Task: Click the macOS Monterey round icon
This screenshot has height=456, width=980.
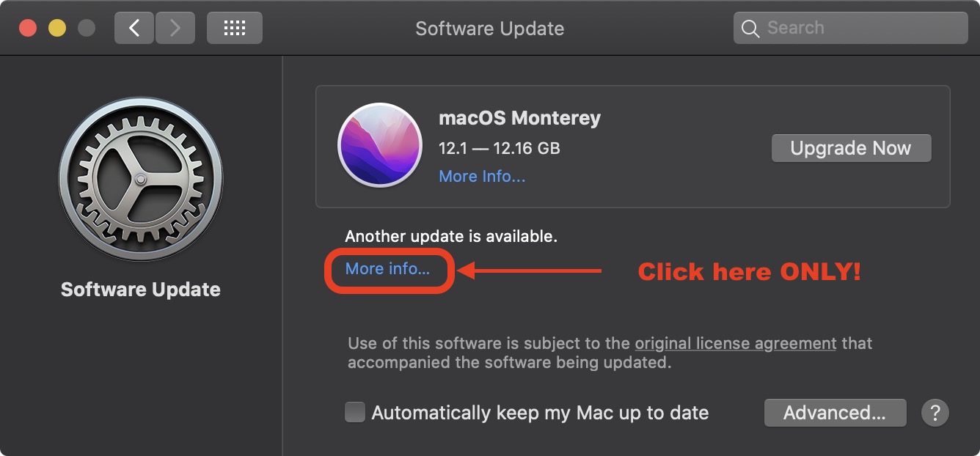Action: (379, 145)
